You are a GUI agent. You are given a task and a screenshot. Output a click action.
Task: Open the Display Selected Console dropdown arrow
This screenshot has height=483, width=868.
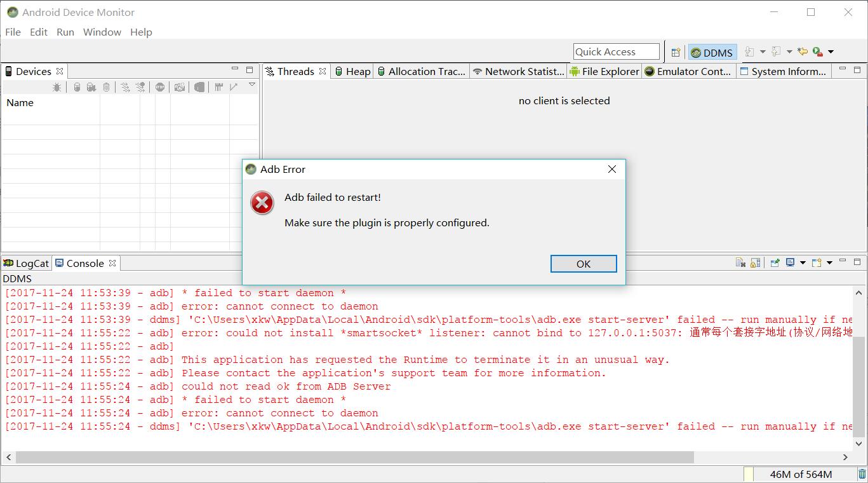point(803,262)
